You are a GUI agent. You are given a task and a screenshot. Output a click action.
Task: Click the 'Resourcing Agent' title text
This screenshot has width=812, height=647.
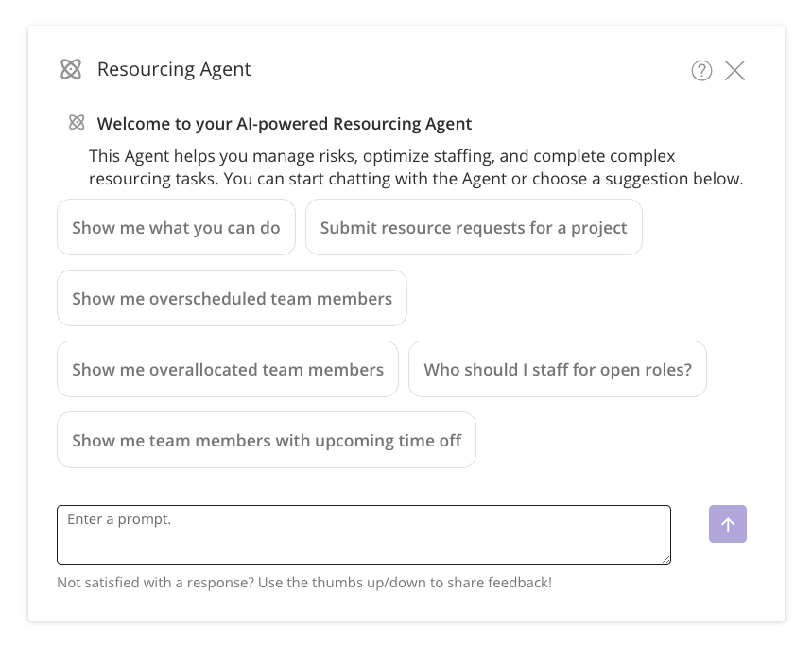(174, 69)
